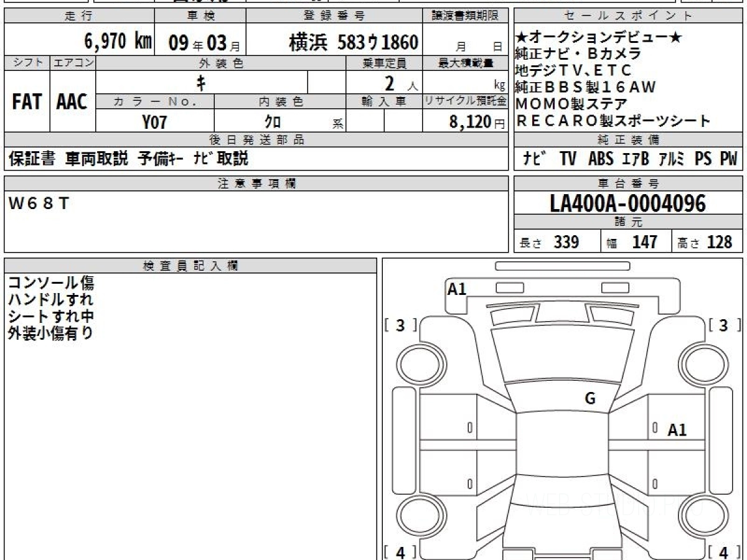
Task: Click PW in the equipment row
Action: coord(728,159)
